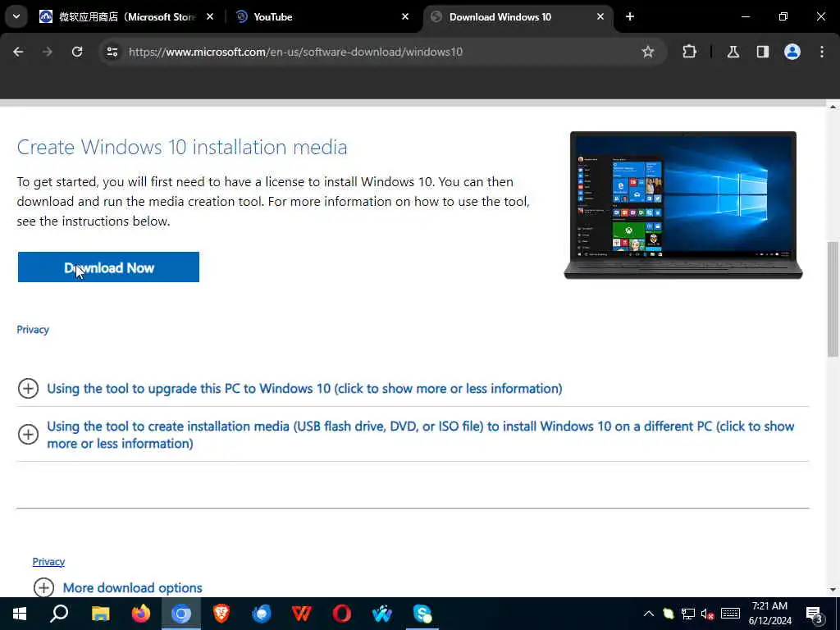Viewport: 840px width, 630px height.
Task: Open WPS Office from the taskbar
Action: click(302, 614)
